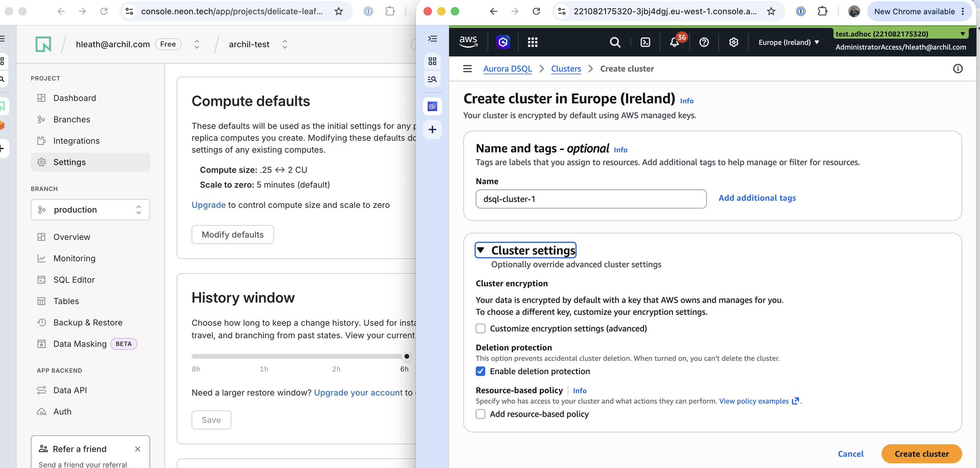The width and height of the screenshot is (980, 468).
Task: Open the production branch selector
Action: [x=90, y=210]
